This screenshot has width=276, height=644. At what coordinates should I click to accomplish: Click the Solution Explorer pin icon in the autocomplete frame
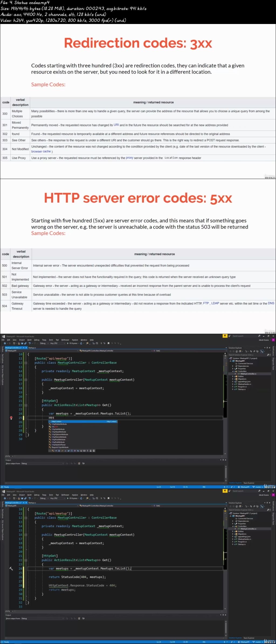coord(267,348)
